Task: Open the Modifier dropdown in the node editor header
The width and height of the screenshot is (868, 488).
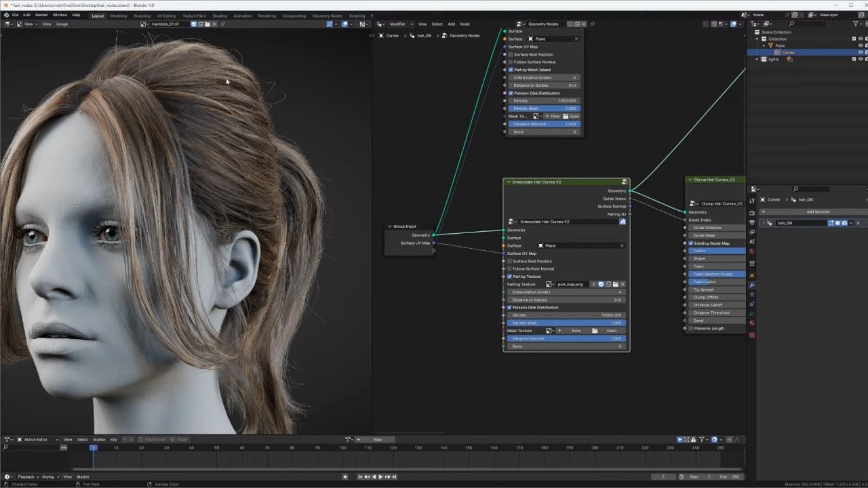Action: coord(401,24)
